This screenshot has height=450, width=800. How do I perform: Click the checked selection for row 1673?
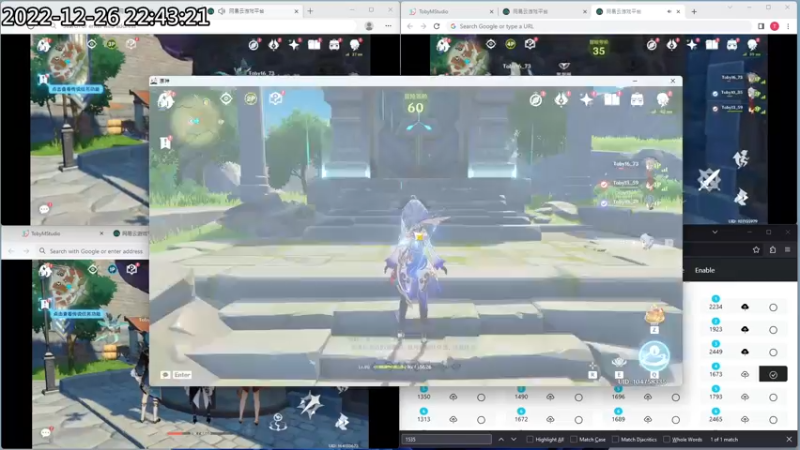click(x=773, y=374)
